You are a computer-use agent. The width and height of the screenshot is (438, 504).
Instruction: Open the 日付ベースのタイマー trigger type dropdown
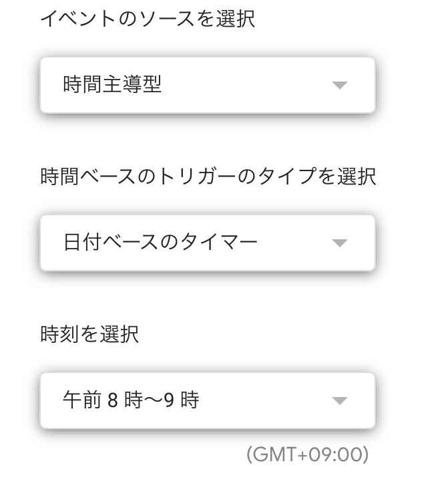207,243
